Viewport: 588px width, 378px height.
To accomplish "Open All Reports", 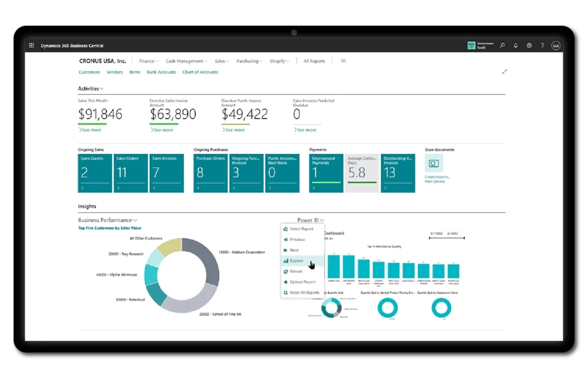I will (314, 61).
